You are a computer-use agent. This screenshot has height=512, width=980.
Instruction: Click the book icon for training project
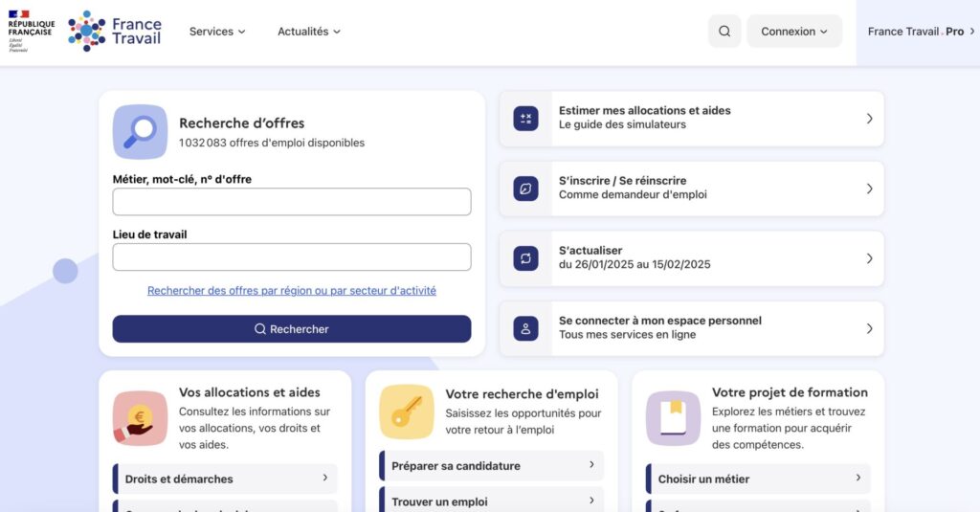pos(673,417)
